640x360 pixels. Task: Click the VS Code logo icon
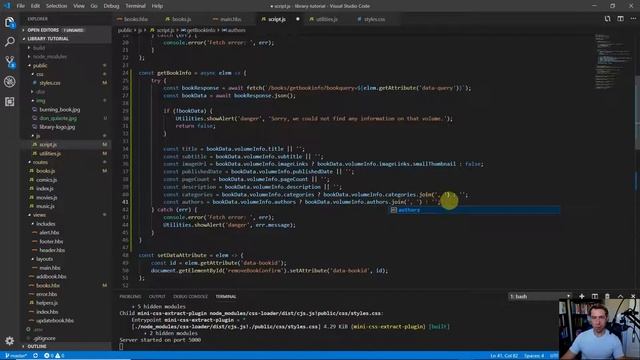[x=7, y=6]
